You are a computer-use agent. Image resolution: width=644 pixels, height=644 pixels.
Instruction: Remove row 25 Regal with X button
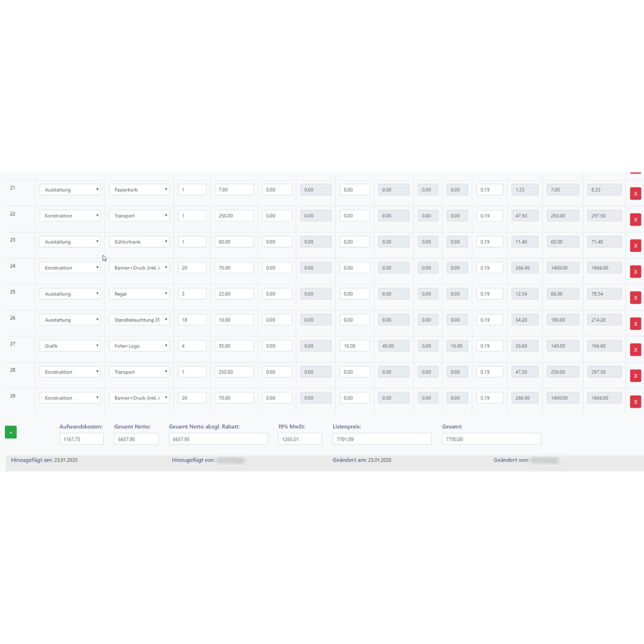pos(635,298)
